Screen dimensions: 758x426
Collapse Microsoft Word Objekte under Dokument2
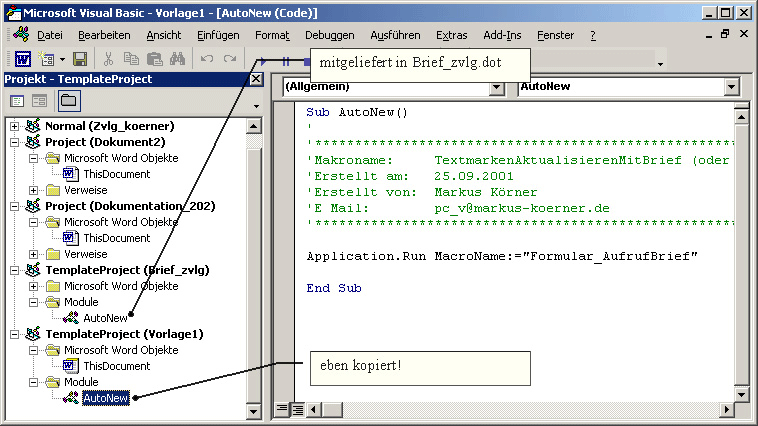tap(33, 158)
